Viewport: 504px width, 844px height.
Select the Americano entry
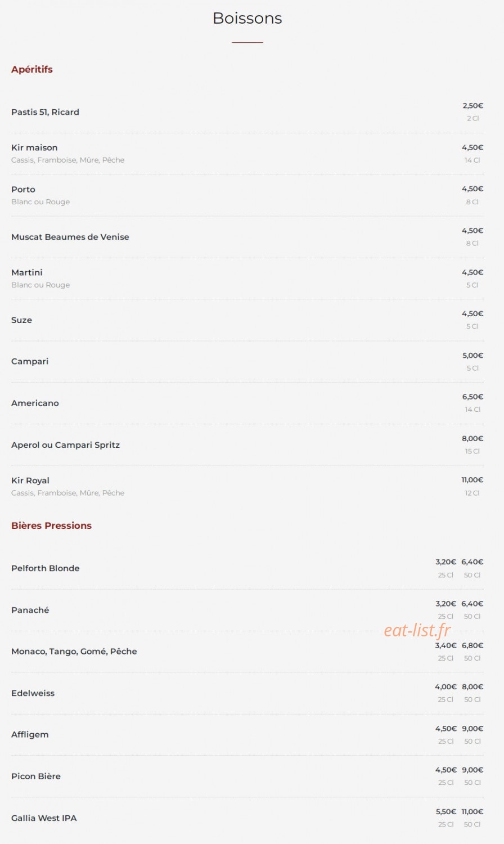(x=35, y=403)
